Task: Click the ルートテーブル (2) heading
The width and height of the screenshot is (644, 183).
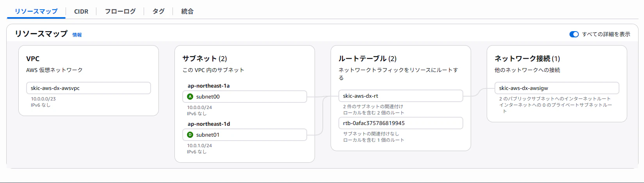Action: click(367, 58)
